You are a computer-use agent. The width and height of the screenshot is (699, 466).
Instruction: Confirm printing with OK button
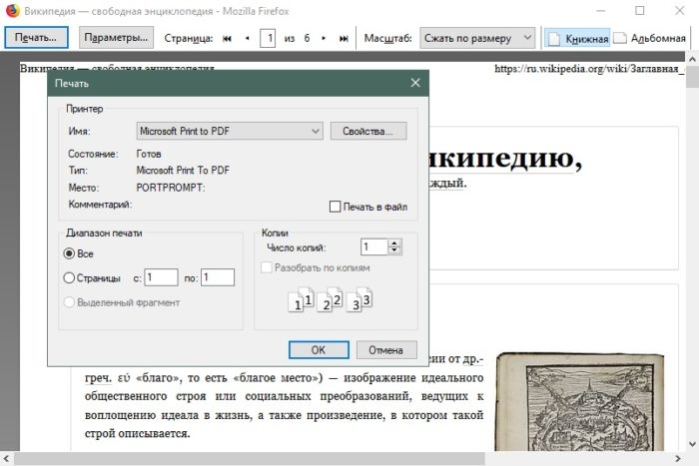(319, 350)
